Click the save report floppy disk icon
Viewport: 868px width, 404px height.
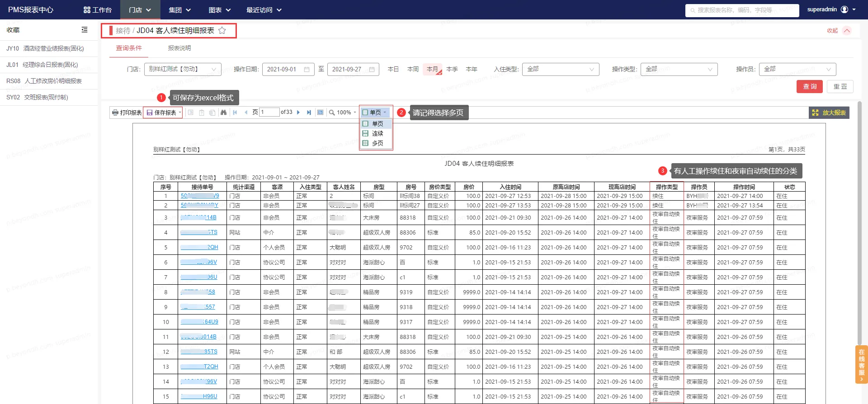(x=150, y=113)
